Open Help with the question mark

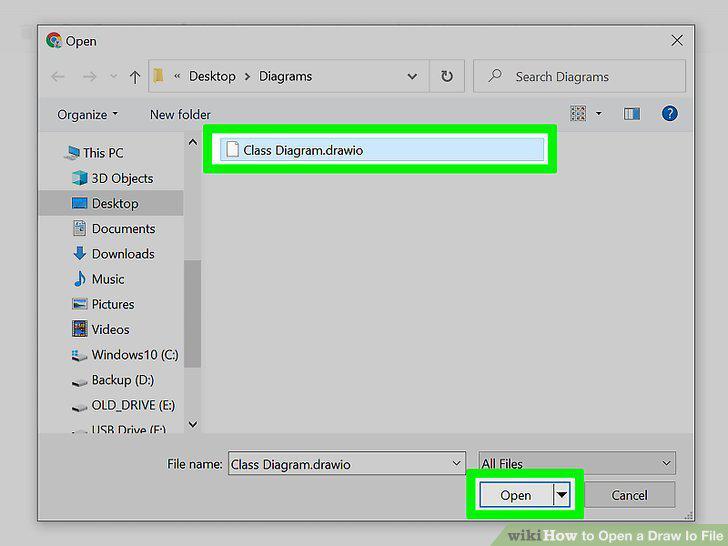tap(670, 113)
